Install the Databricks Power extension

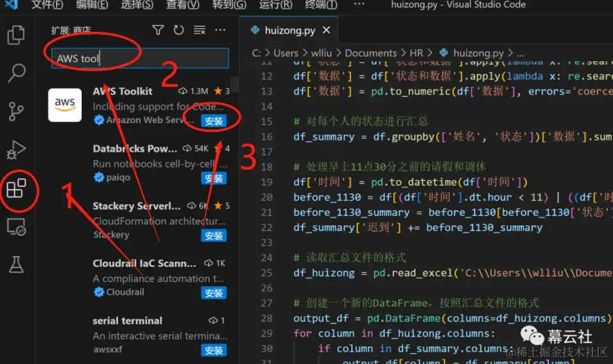(214, 179)
